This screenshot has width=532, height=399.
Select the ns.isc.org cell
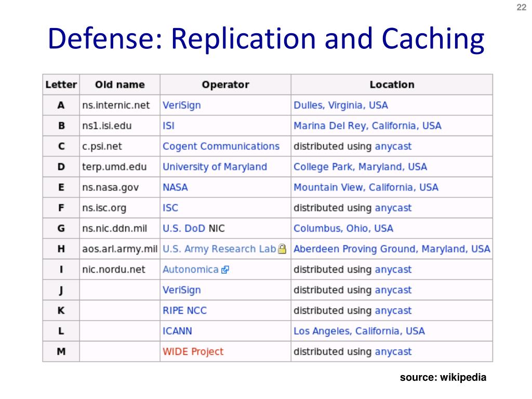120,208
